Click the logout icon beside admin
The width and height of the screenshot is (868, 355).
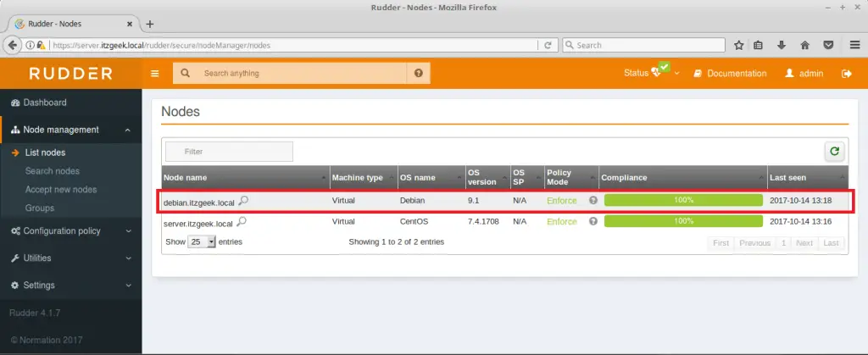(x=846, y=74)
